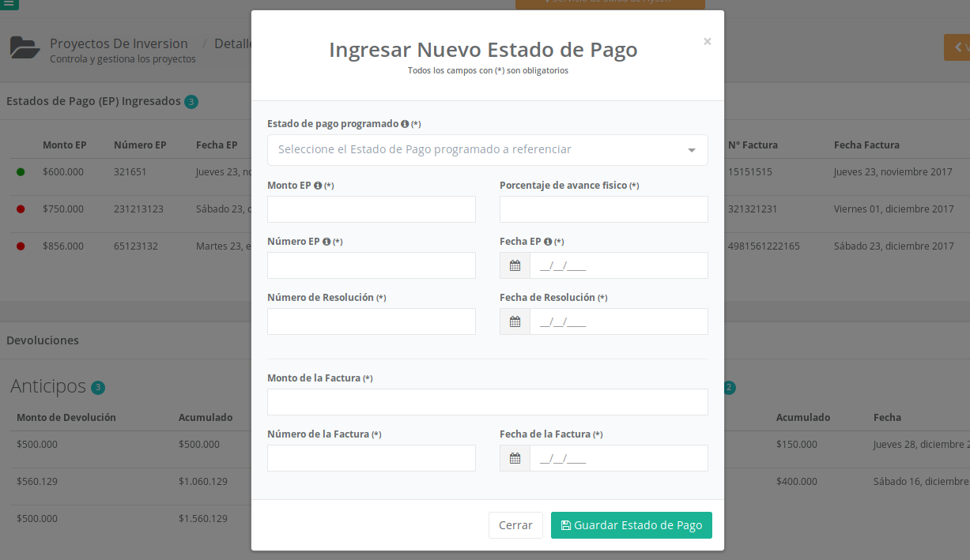Select the Número EP text field
Viewport: 970px width, 560px height.
click(372, 265)
